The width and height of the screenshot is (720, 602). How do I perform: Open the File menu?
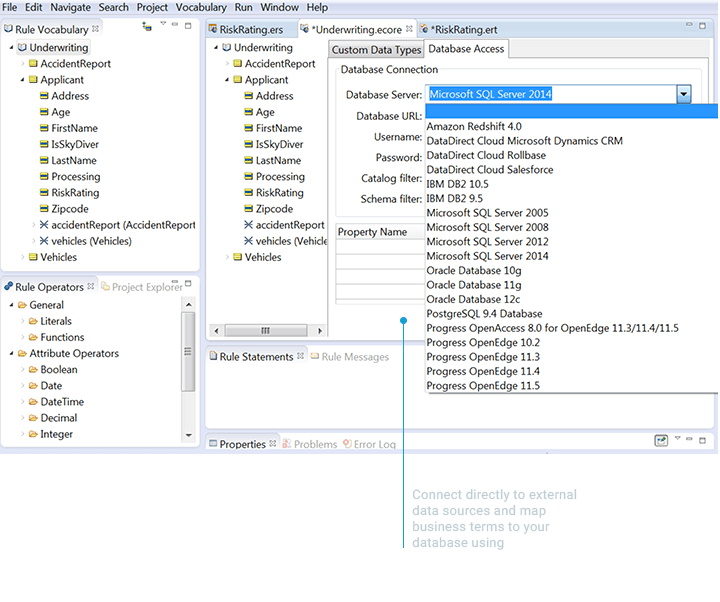tap(10, 7)
